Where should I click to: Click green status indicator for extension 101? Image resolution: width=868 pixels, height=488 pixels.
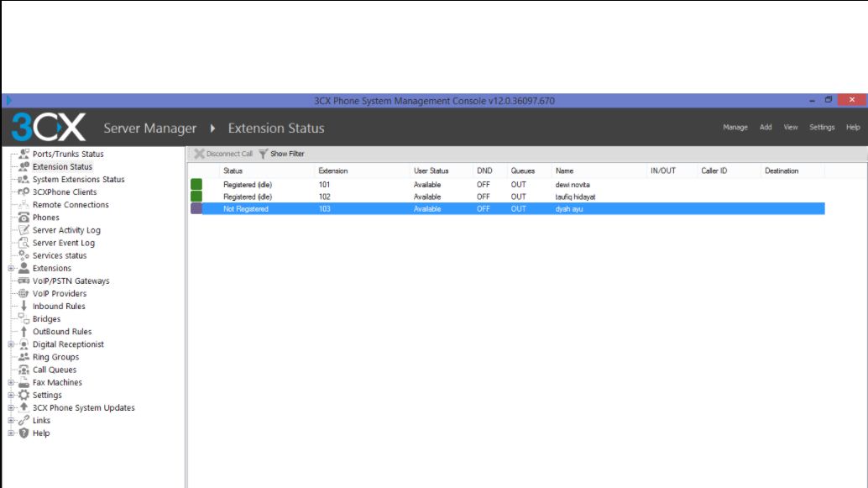[x=196, y=184]
